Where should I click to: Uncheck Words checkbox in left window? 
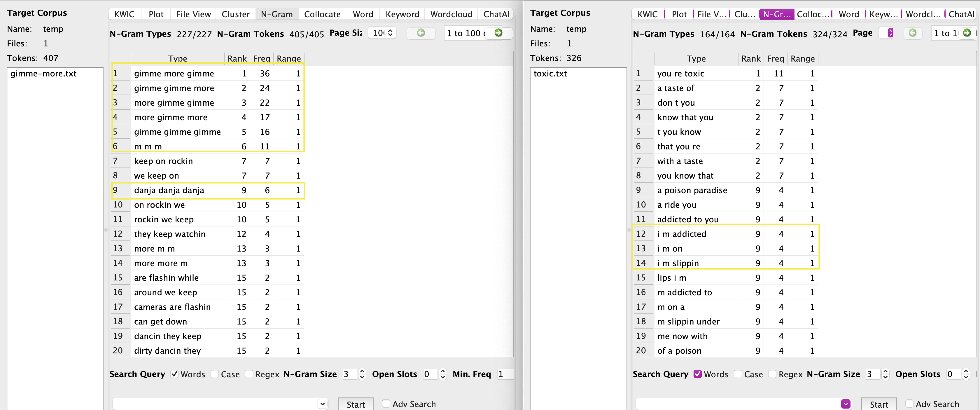coord(175,374)
